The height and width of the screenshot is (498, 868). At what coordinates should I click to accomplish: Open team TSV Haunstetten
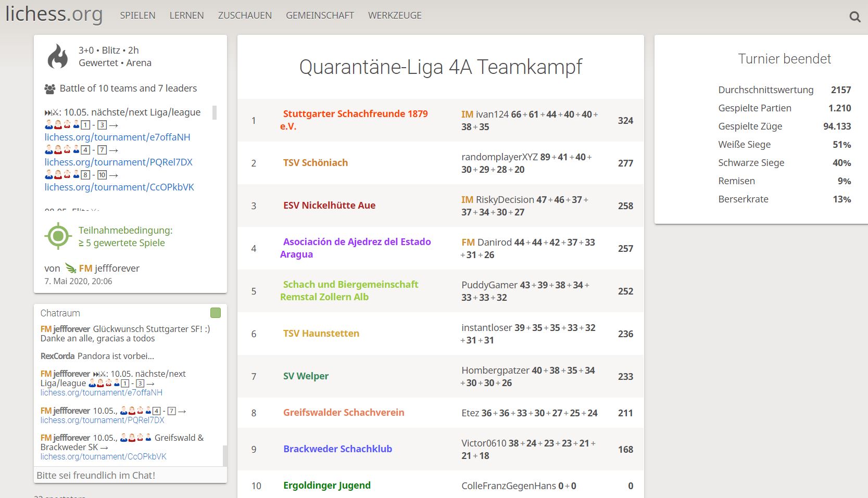pyautogui.click(x=321, y=334)
